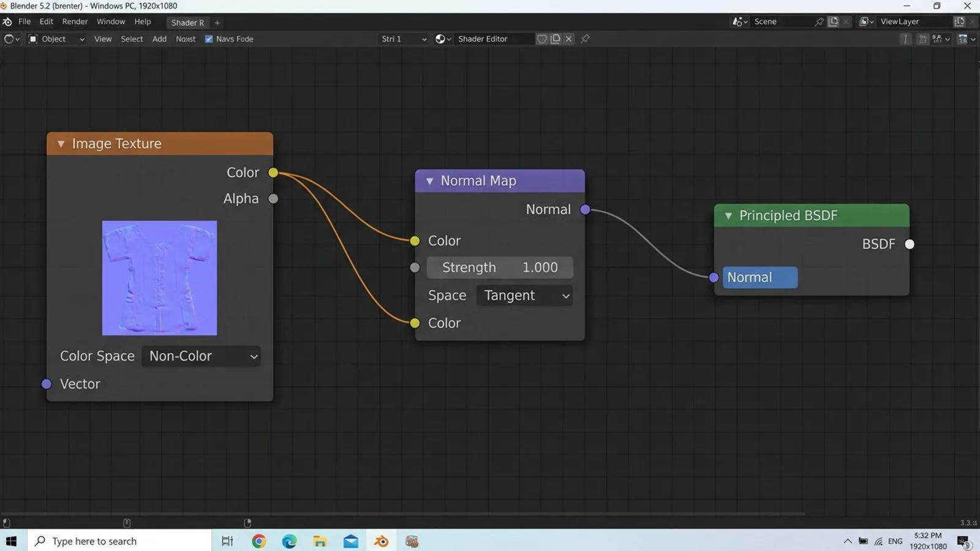Adjust the Strength 1.000 slider
This screenshot has width=980, height=551.
click(x=500, y=268)
